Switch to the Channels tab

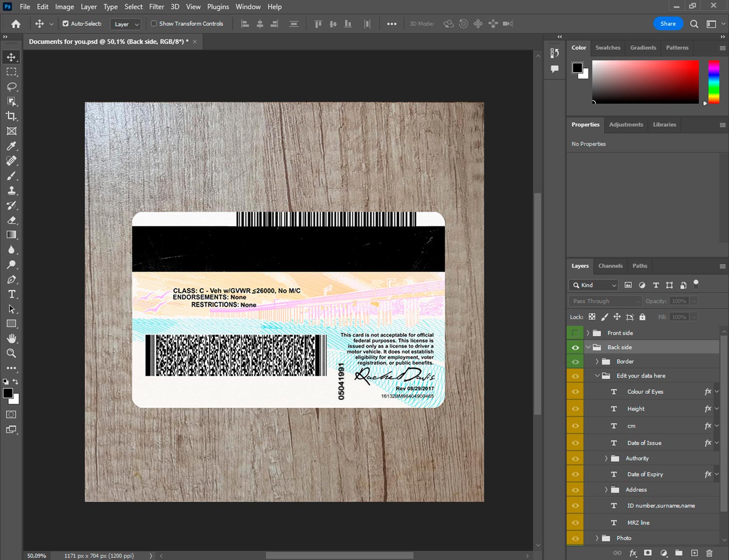pos(610,266)
